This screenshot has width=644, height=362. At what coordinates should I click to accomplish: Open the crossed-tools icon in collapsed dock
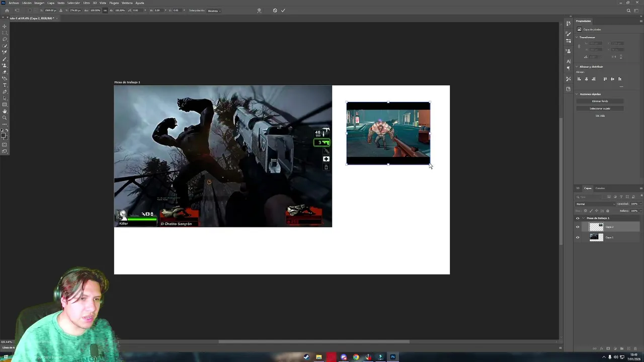[x=569, y=78]
